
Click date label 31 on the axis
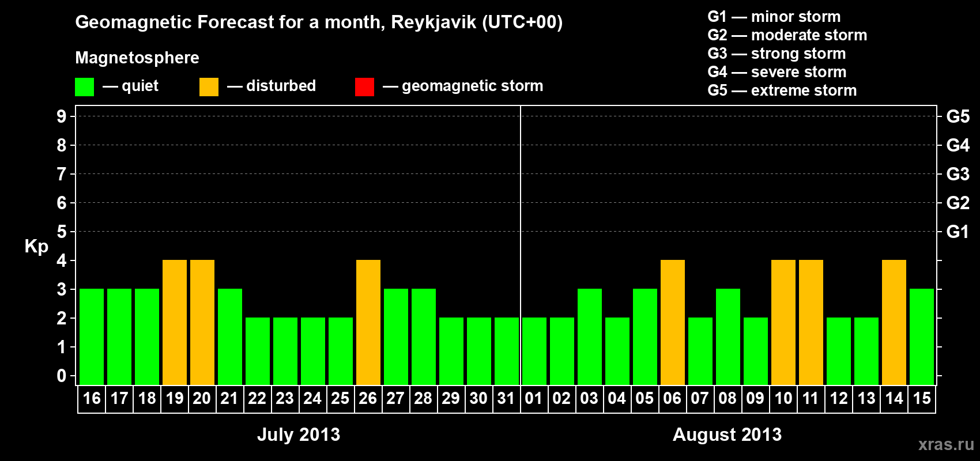coord(507,398)
